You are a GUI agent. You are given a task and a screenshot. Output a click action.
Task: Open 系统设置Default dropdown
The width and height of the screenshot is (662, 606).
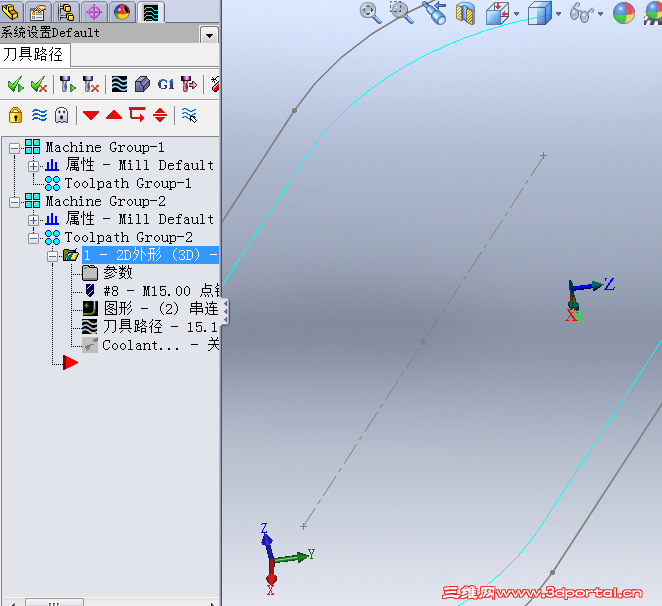(x=209, y=35)
